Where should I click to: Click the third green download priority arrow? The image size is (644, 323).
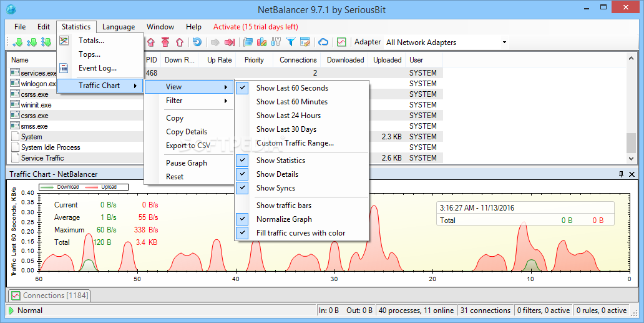pyautogui.click(x=46, y=42)
